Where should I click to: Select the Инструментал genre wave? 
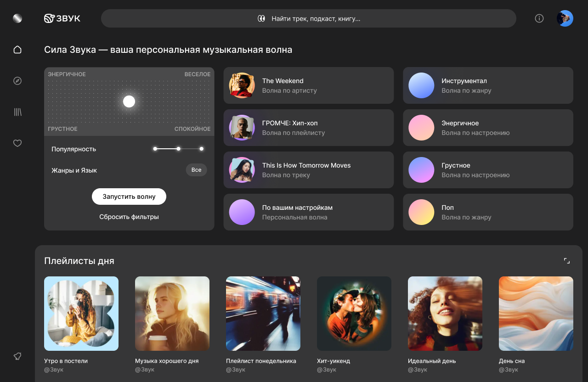(488, 85)
